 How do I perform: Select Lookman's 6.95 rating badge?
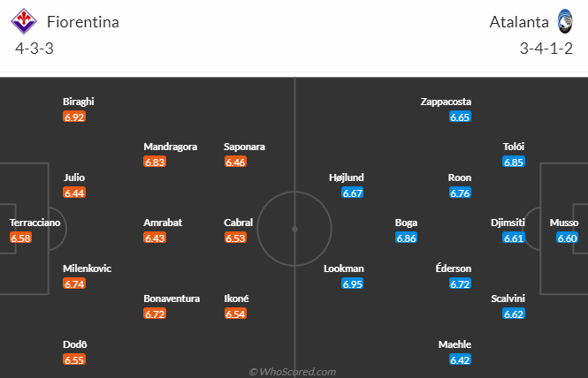point(353,283)
